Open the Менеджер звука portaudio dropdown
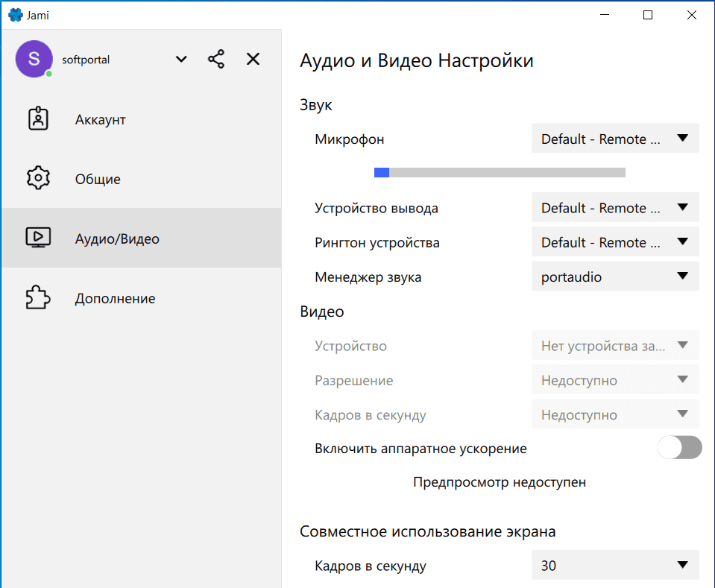Viewport: 715px width, 588px height. click(615, 276)
